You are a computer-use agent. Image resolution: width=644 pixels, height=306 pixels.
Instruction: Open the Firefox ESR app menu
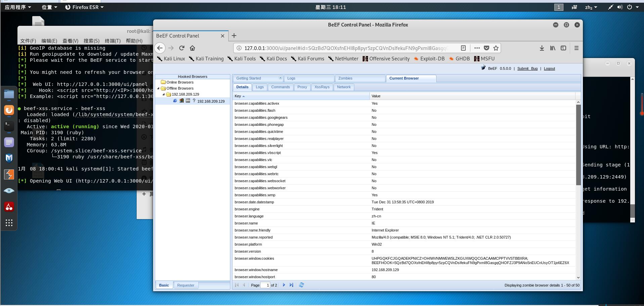tap(84, 7)
